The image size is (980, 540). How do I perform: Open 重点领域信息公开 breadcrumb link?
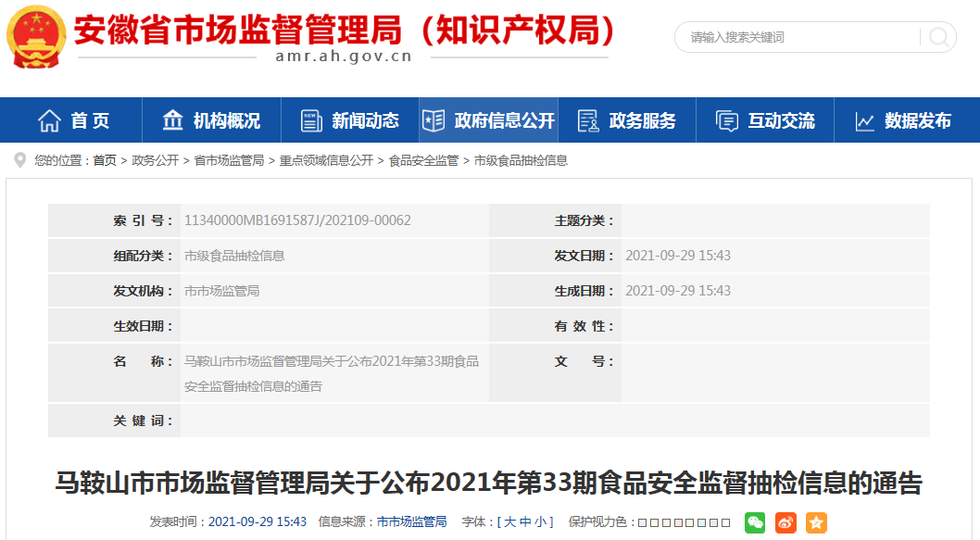[326, 160]
